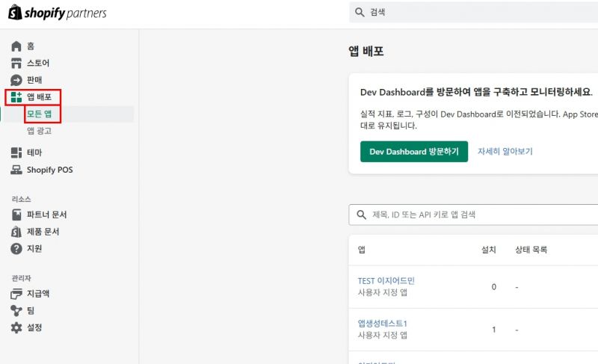Click the card icon beside 지급액
The height and width of the screenshot is (364, 598).
(16, 294)
